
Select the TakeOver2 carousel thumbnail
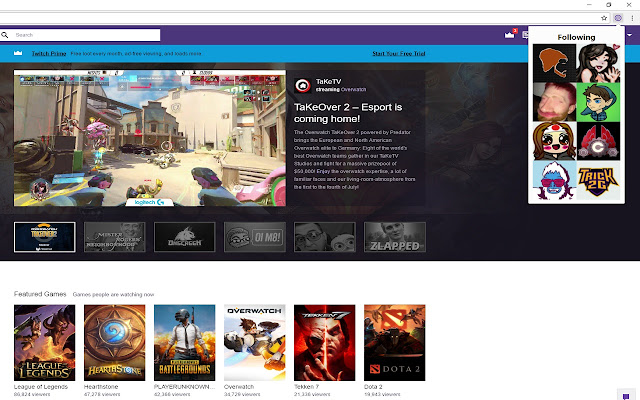[44, 237]
